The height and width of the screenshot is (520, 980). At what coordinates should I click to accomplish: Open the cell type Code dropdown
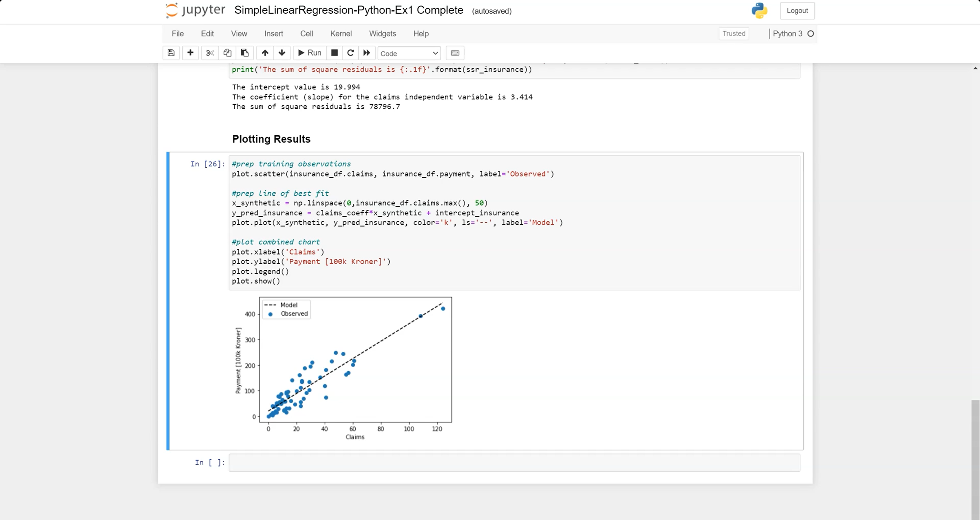[409, 53]
